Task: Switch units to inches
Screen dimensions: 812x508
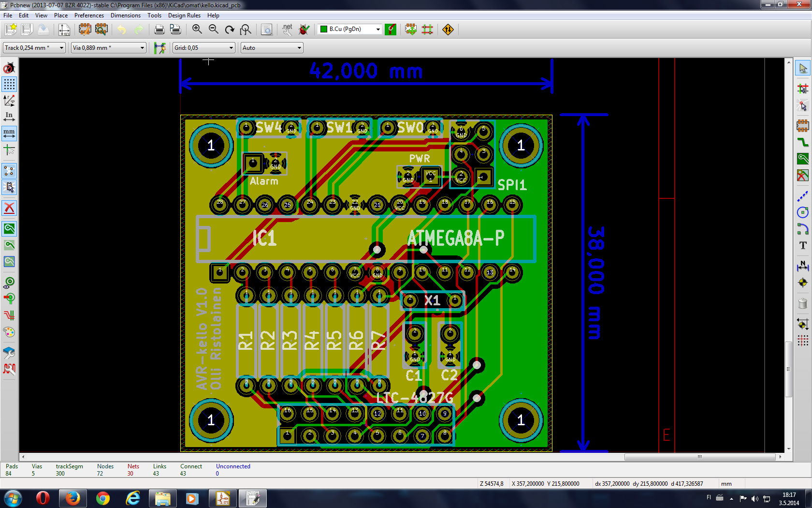Action: 9,117
